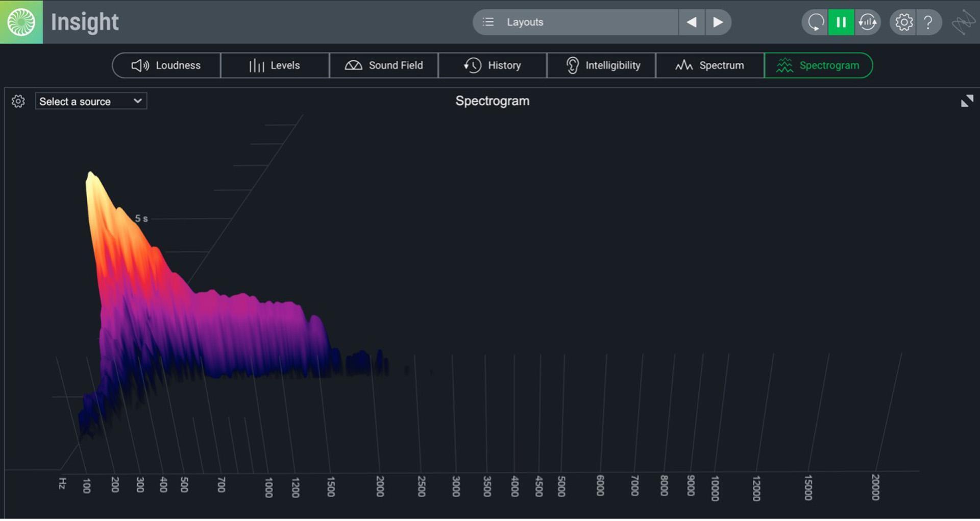
Task: Click the reset meters loop icon
Action: pos(815,22)
